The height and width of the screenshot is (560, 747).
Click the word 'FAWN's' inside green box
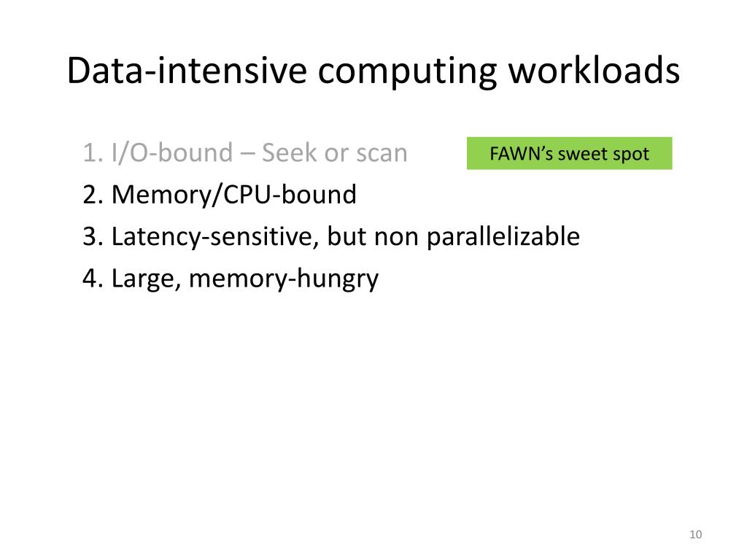click(x=519, y=154)
